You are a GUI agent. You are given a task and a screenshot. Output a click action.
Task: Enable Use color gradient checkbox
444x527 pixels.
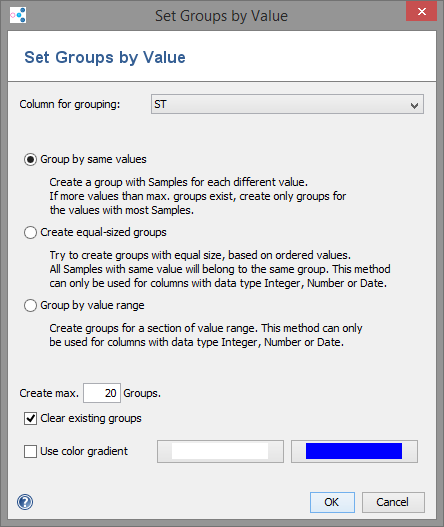[30, 451]
